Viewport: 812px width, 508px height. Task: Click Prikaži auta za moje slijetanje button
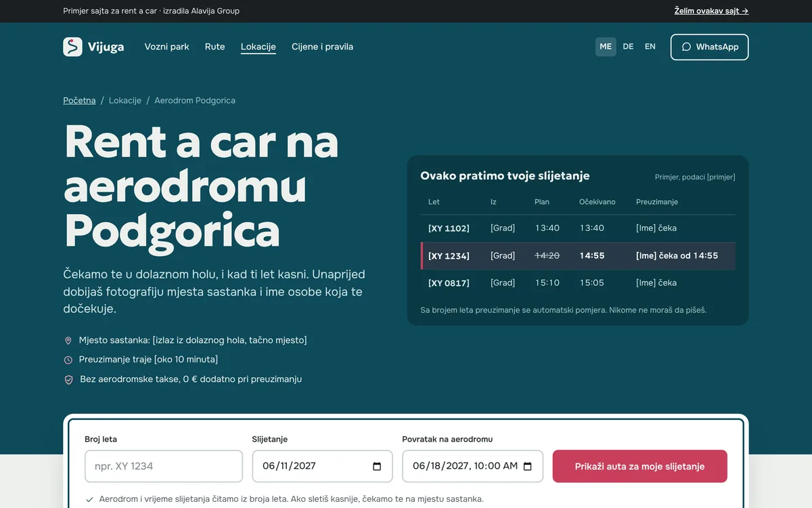[x=640, y=466]
